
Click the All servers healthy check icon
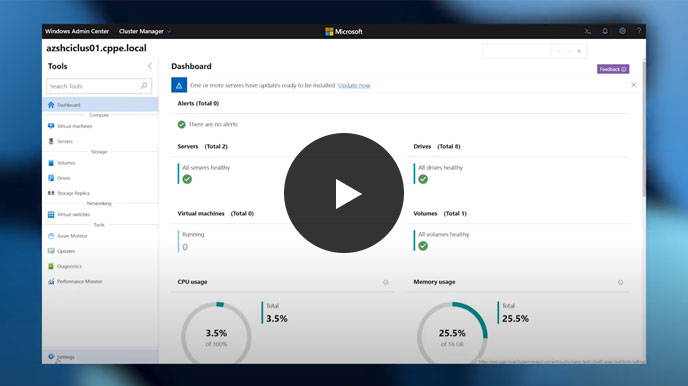pos(187,179)
